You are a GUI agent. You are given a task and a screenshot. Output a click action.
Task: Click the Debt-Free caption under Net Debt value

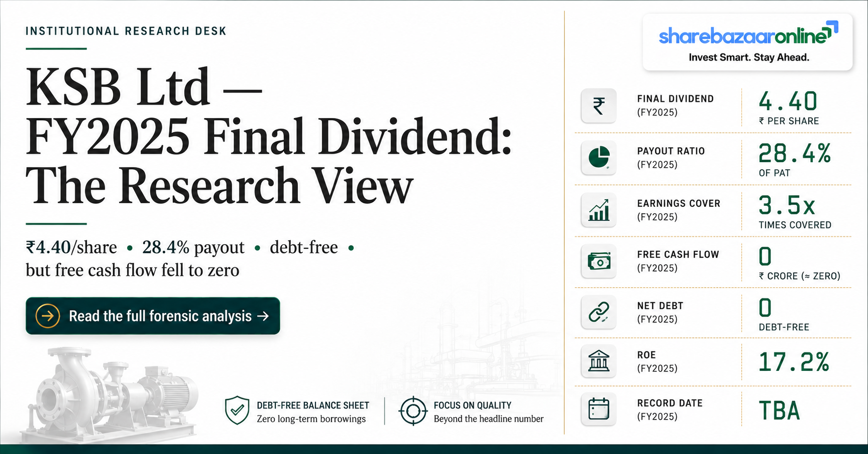(784, 327)
